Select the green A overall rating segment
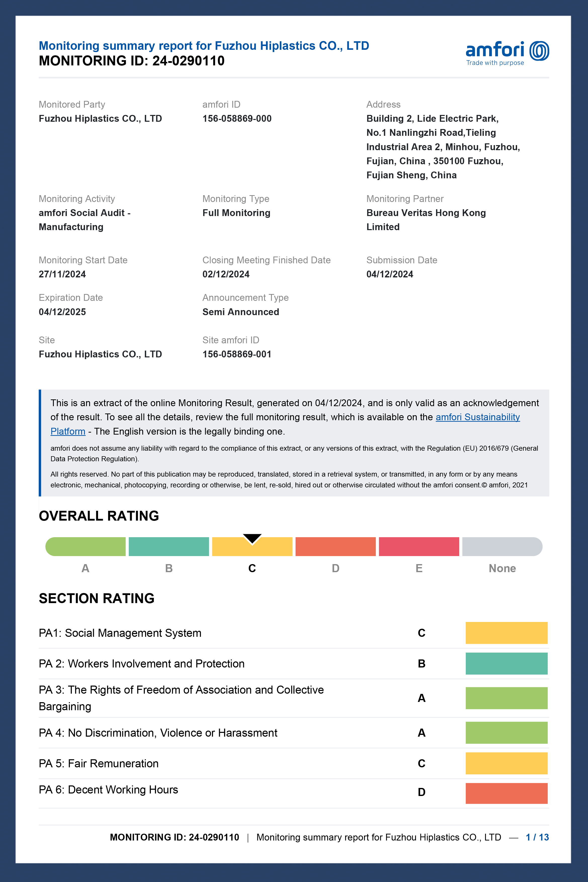The image size is (588, 882). 86,546
